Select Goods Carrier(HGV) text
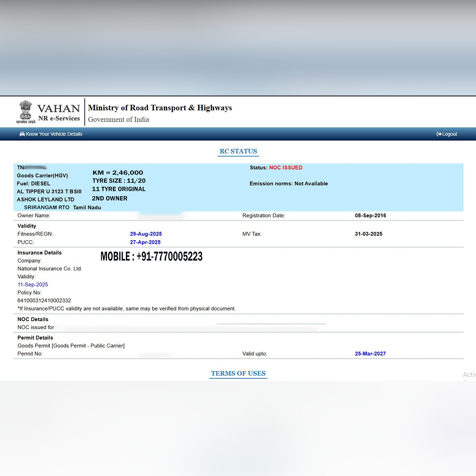 point(42,176)
